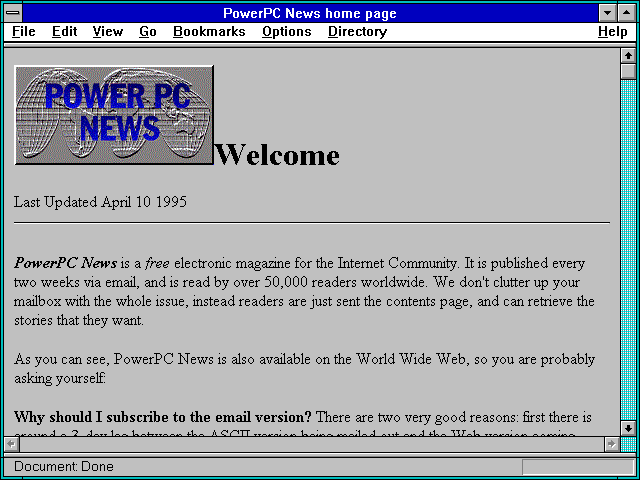
Task: Click the bold 'Why should I subscribe' question
Action: tap(162, 417)
